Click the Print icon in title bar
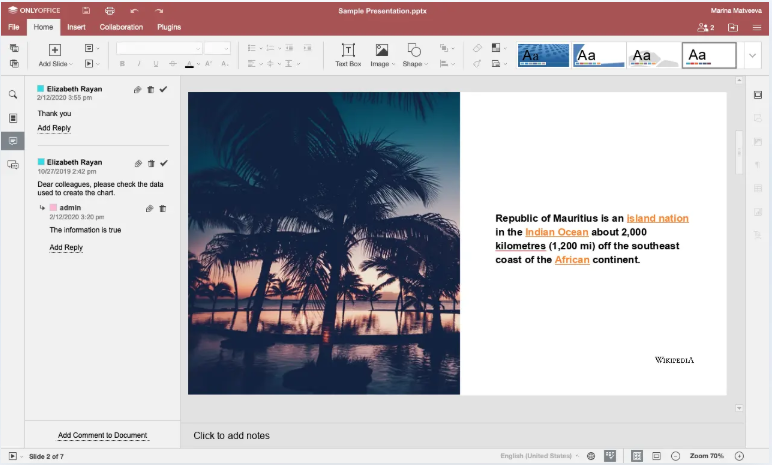 [110, 11]
